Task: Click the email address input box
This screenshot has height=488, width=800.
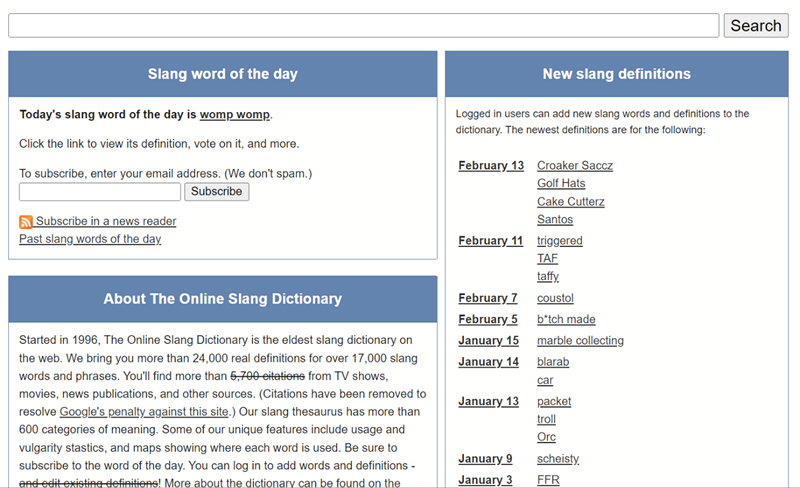Action: (100, 192)
